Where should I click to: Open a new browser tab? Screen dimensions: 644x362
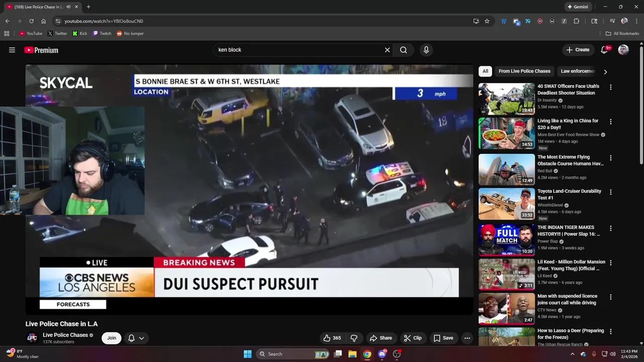(89, 7)
